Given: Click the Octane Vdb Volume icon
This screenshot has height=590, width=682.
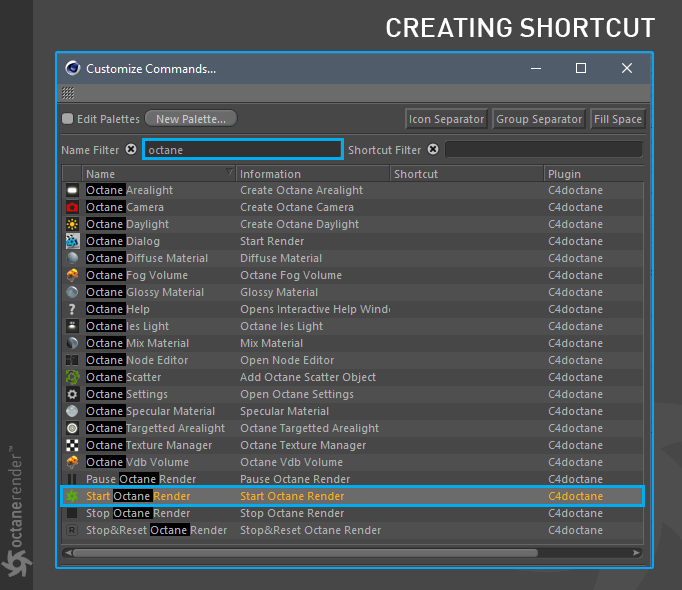Looking at the screenshot, I should [72, 462].
